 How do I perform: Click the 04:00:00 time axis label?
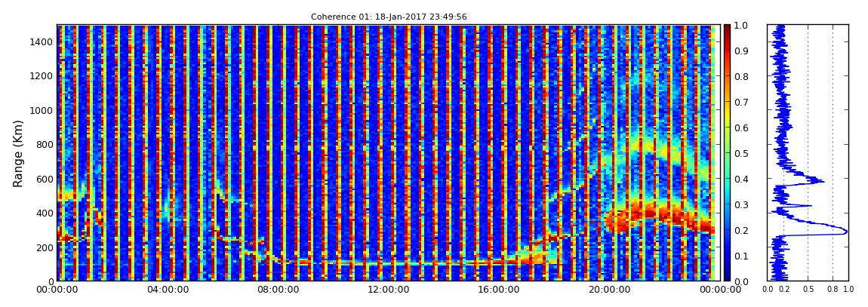pos(167,290)
